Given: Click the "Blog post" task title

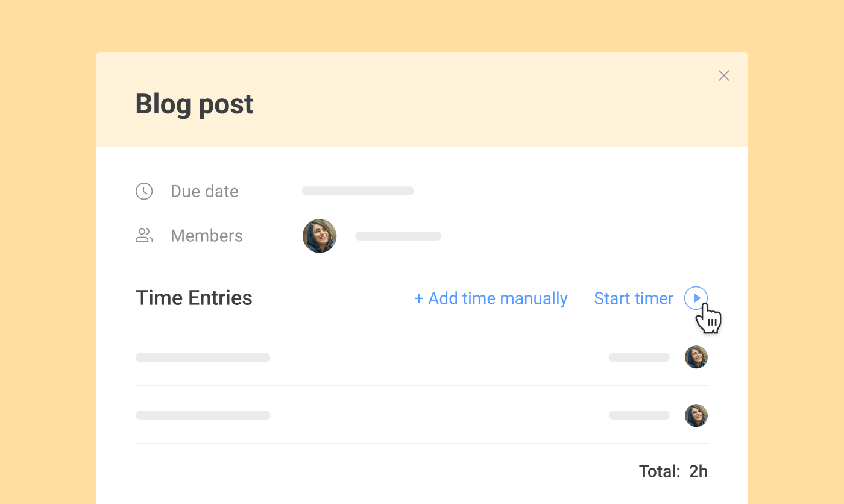Looking at the screenshot, I should [x=194, y=104].
